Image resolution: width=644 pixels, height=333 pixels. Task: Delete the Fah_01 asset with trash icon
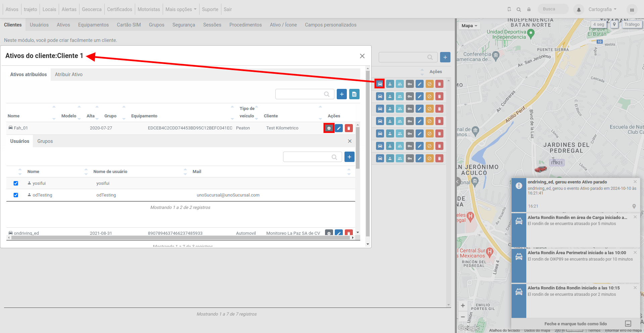pos(349,128)
